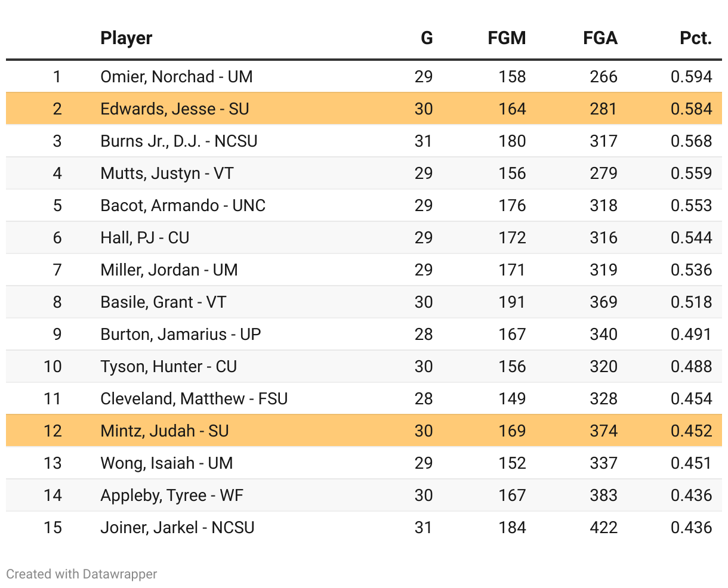
Task: Select Bacot, Armando - UNC player name
Action: click(183, 206)
